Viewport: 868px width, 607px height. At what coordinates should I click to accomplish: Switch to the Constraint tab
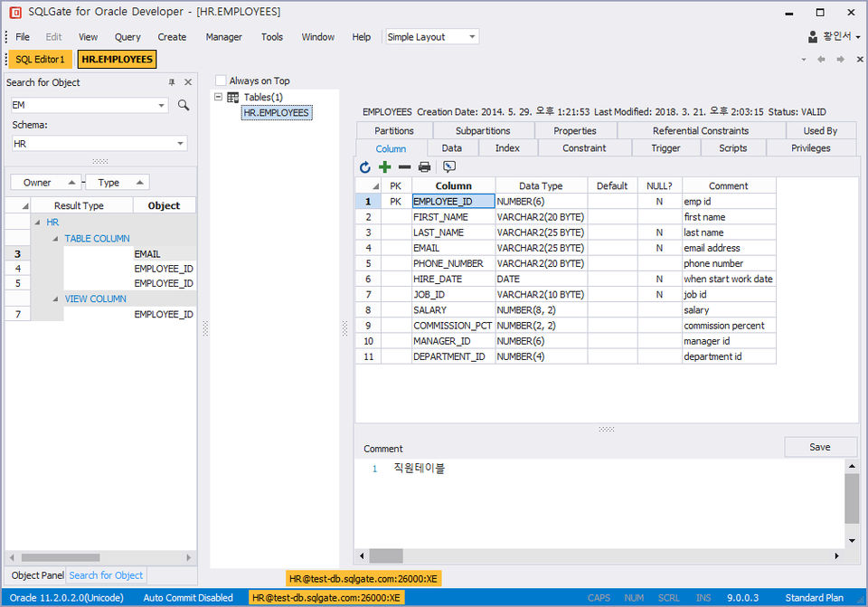point(584,148)
